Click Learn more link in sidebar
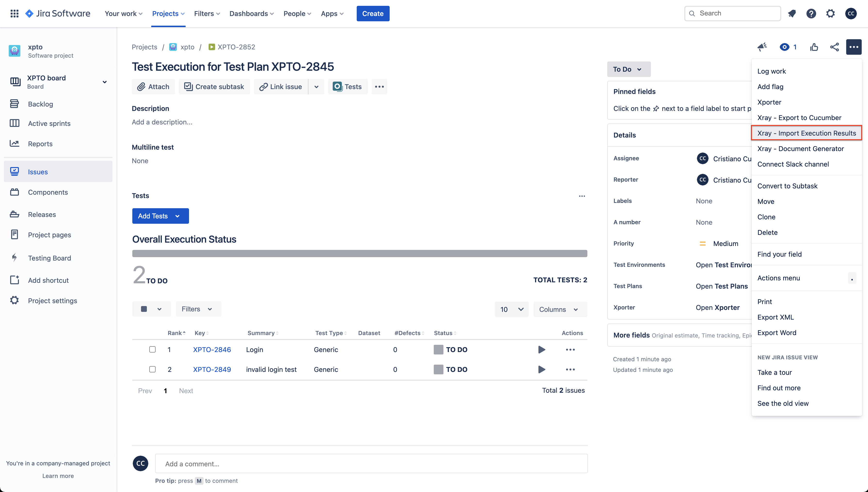Image resolution: width=868 pixels, height=492 pixels. coord(58,476)
